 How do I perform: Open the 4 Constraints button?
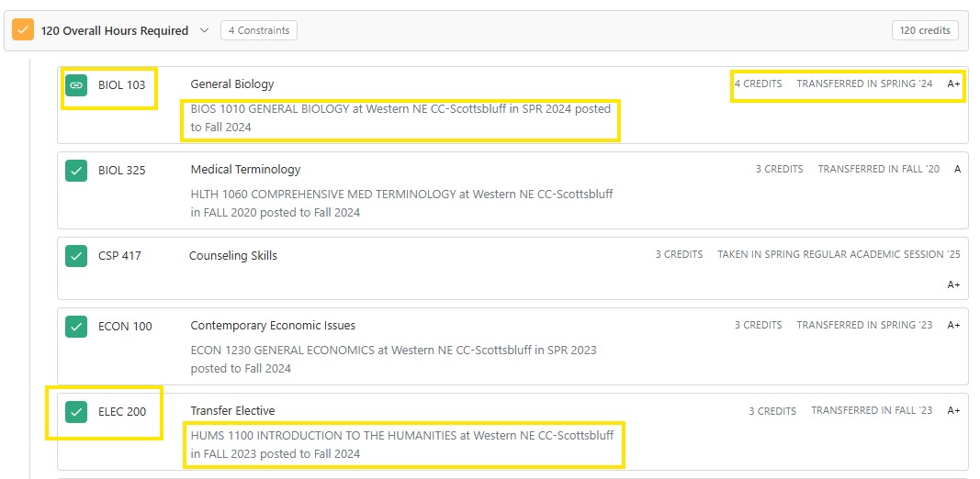click(259, 30)
